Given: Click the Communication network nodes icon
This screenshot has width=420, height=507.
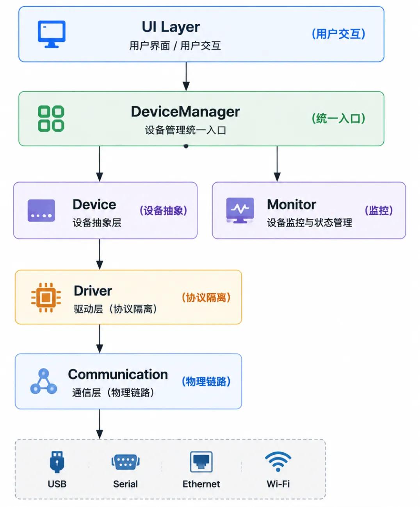Looking at the screenshot, I should (x=44, y=381).
